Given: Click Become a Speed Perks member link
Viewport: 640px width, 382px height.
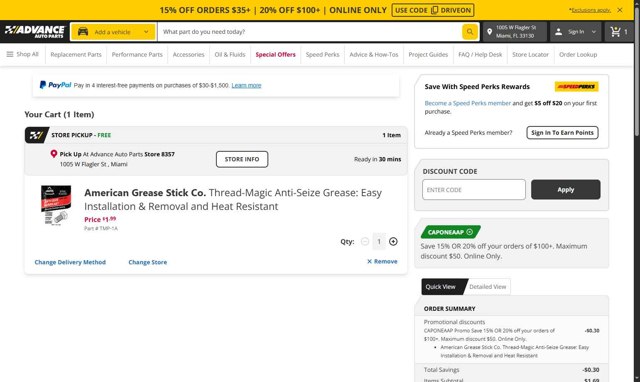Looking at the screenshot, I should [467, 103].
